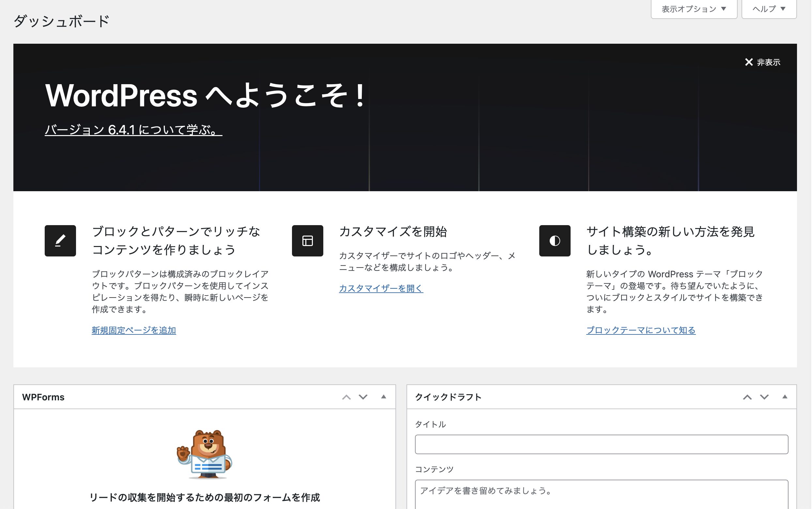Click the WPForms widget title

43,397
